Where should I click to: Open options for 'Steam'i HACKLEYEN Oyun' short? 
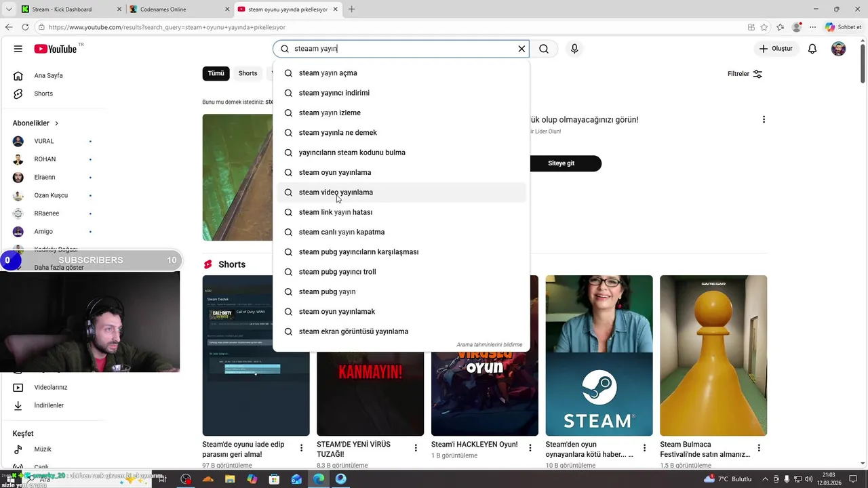[530, 448]
